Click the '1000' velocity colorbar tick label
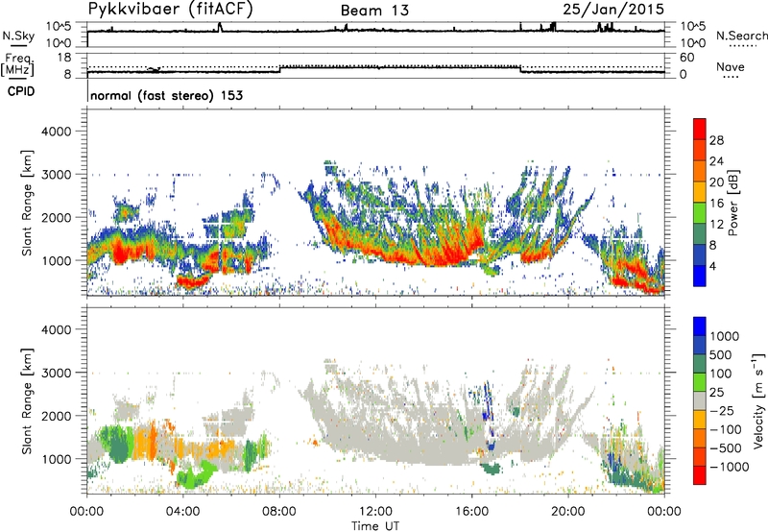Image resolution: width=768 pixels, height=532 pixels. click(724, 336)
